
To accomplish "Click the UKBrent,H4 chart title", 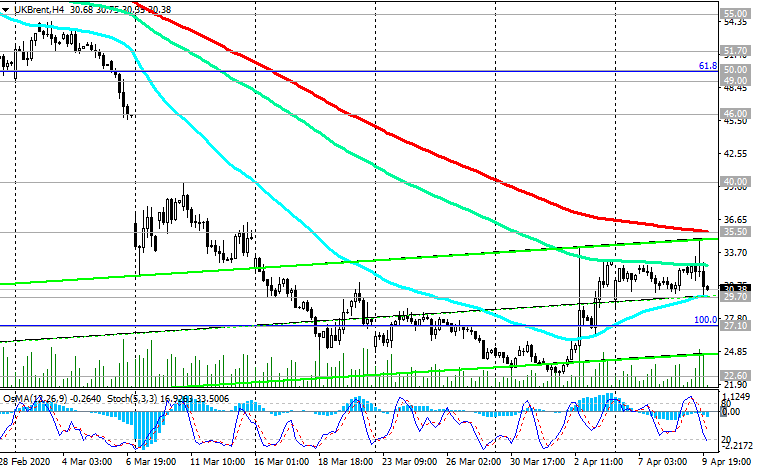I will [x=39, y=9].
